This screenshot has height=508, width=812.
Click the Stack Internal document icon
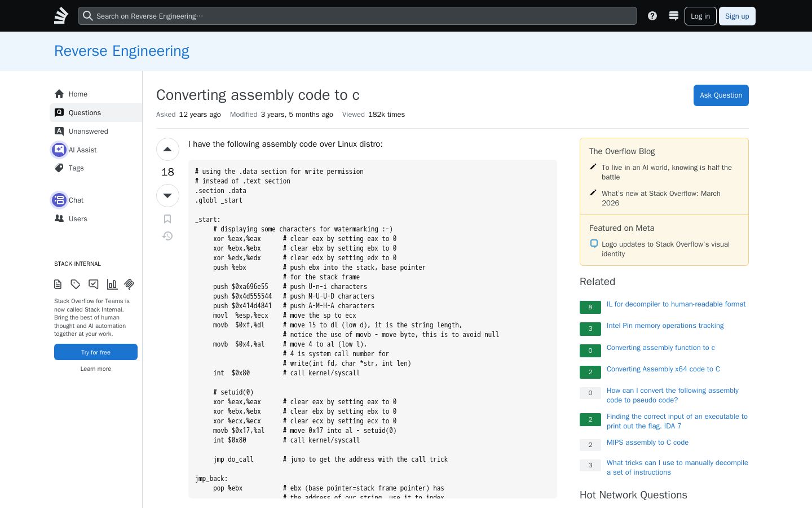tap(58, 284)
